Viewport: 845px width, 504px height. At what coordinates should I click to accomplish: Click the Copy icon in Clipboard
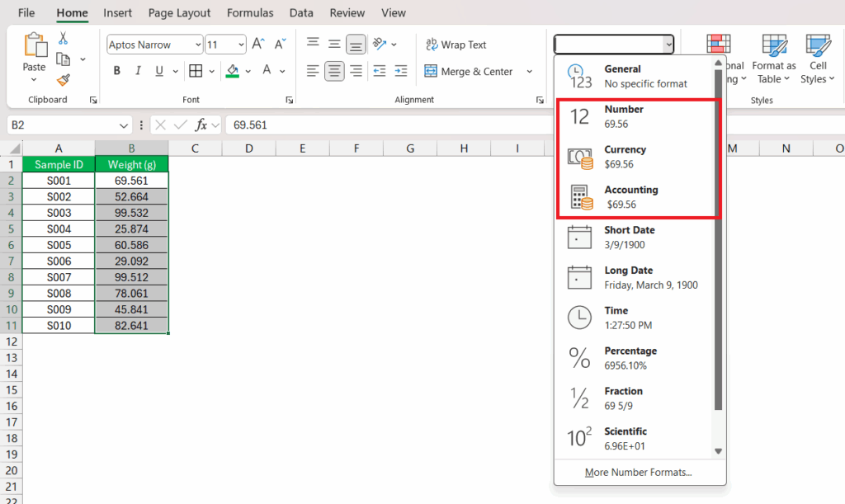tap(63, 59)
